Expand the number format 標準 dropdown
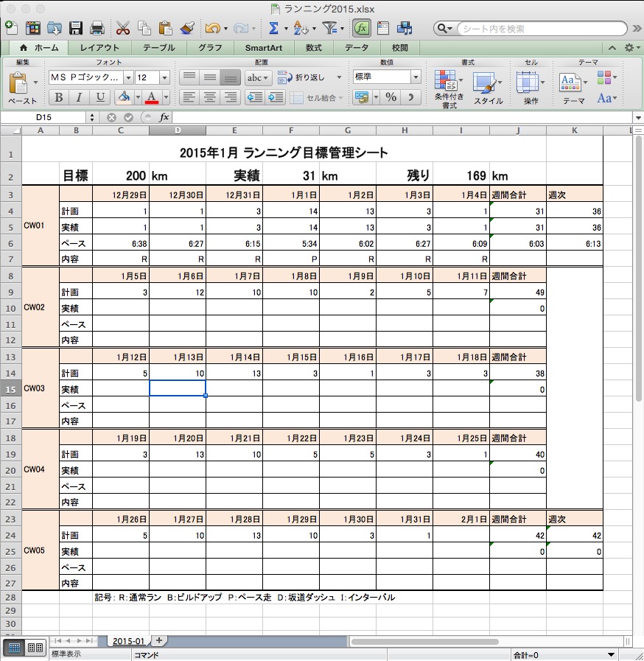This screenshot has height=661, width=644. tap(416, 77)
